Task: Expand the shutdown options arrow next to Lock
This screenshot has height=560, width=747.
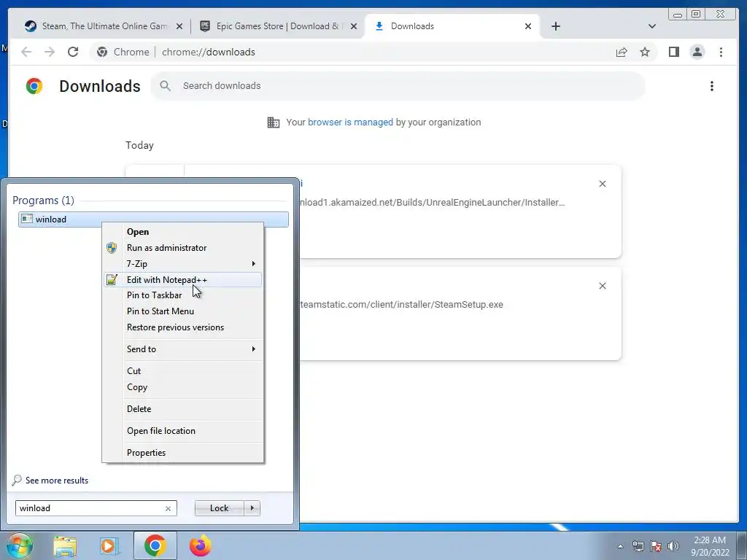Action: click(252, 508)
